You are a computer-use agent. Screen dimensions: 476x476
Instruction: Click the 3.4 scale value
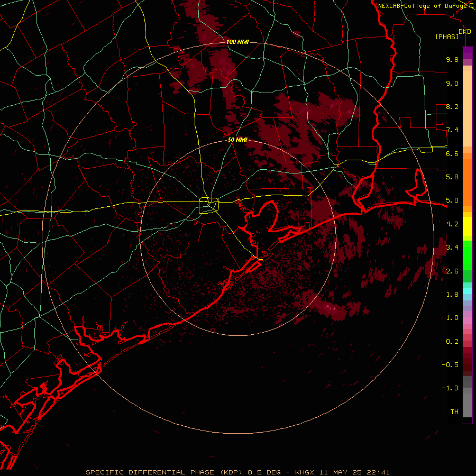(x=452, y=248)
